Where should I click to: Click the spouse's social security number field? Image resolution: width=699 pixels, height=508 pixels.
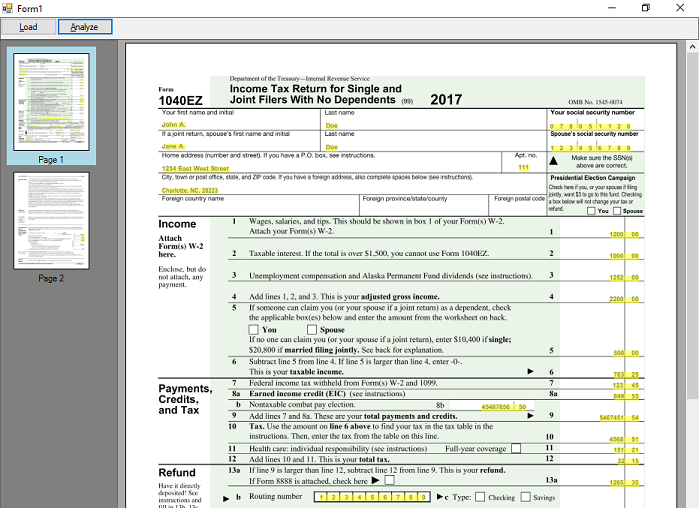590,148
